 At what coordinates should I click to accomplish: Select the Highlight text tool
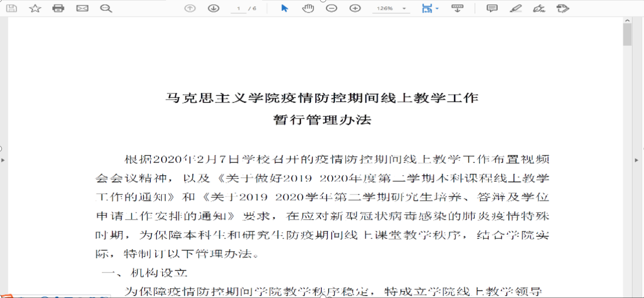coord(516,8)
